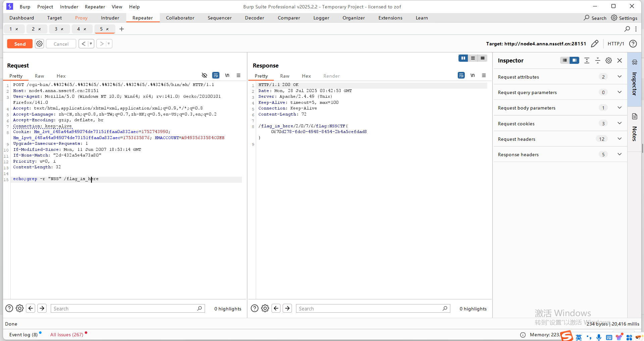644x341 pixels.
Task: Toggle response newline \n display
Action: pyautogui.click(x=473, y=75)
